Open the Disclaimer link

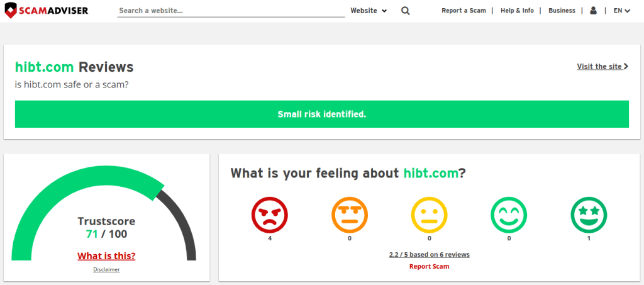click(106, 269)
